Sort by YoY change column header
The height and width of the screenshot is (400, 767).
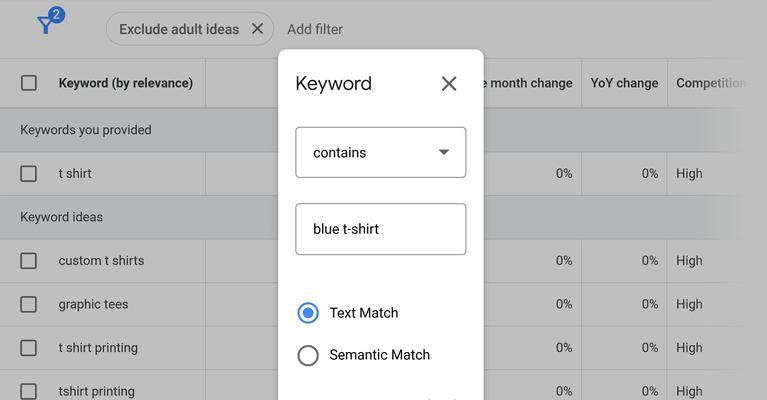click(x=624, y=83)
